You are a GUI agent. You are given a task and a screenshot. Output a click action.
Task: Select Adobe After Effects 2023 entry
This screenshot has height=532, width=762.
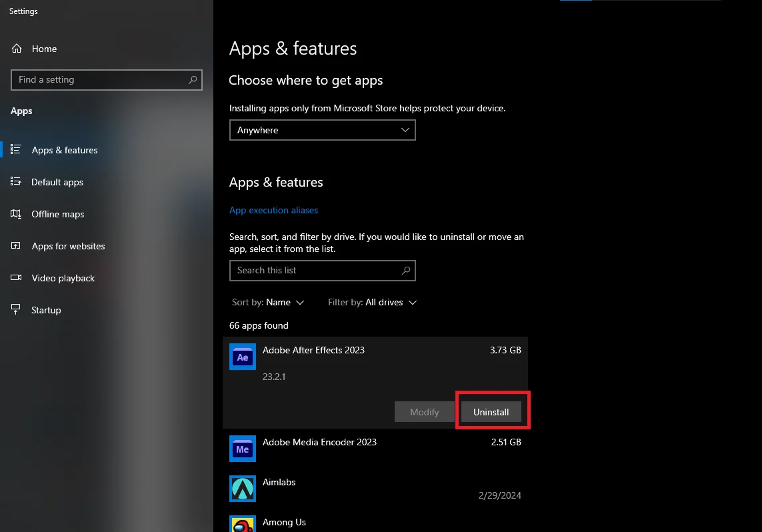[375, 383]
